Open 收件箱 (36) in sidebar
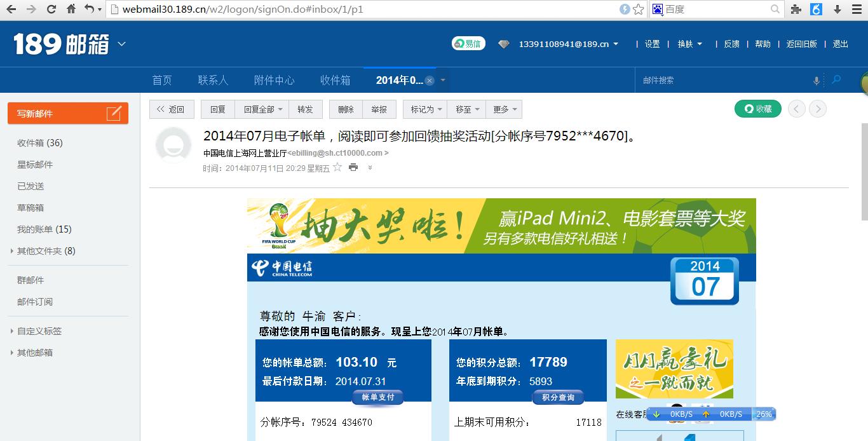 point(40,143)
